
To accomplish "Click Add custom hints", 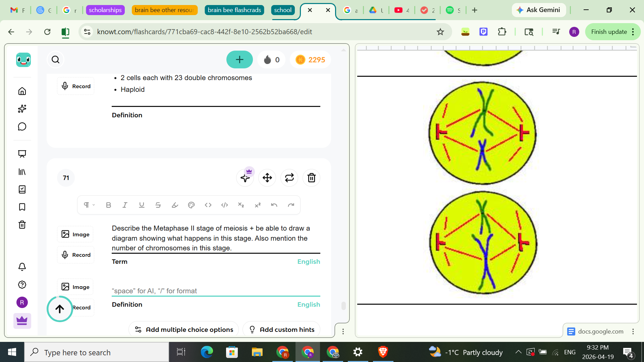I will point(281,329).
